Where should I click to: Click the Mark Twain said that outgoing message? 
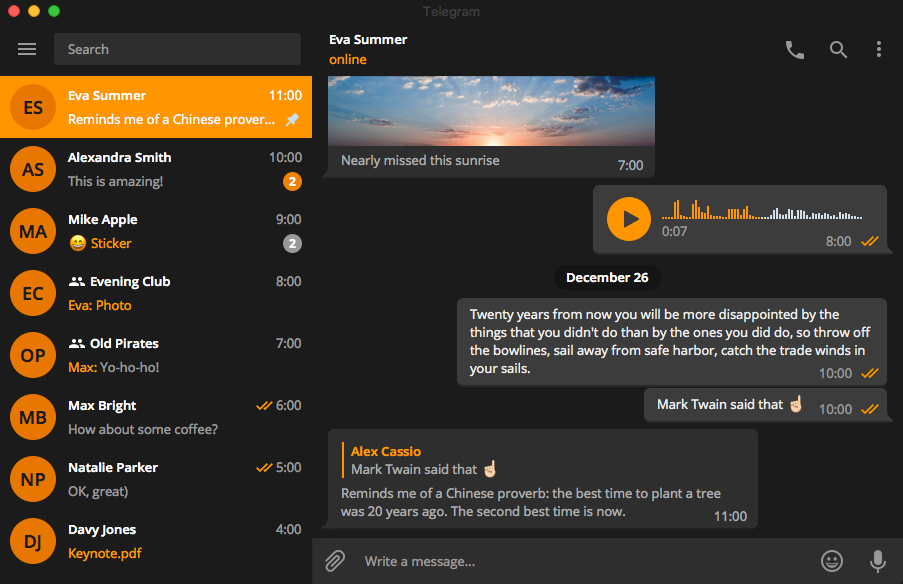(765, 405)
